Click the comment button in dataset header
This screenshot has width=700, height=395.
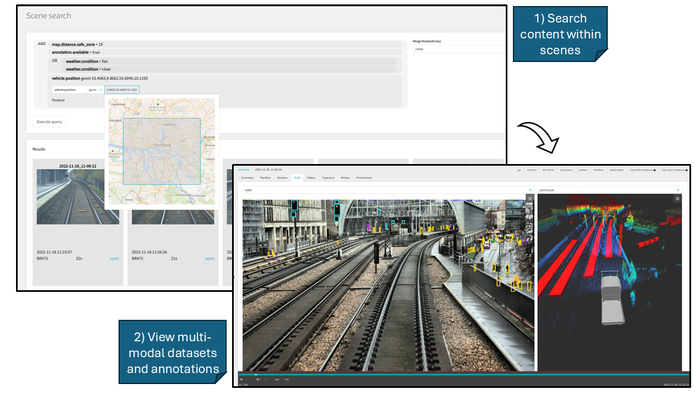point(531,170)
